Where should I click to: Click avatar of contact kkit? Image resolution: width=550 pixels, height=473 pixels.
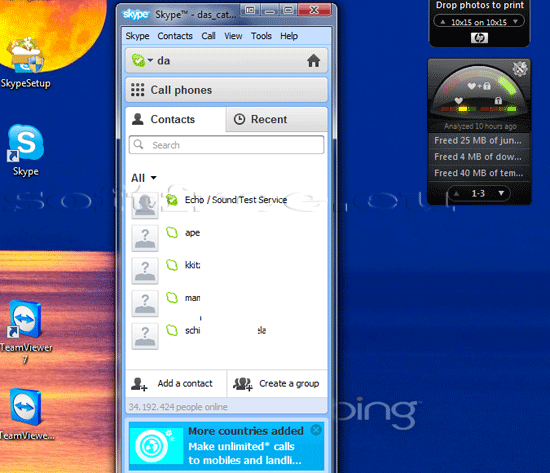point(145,271)
